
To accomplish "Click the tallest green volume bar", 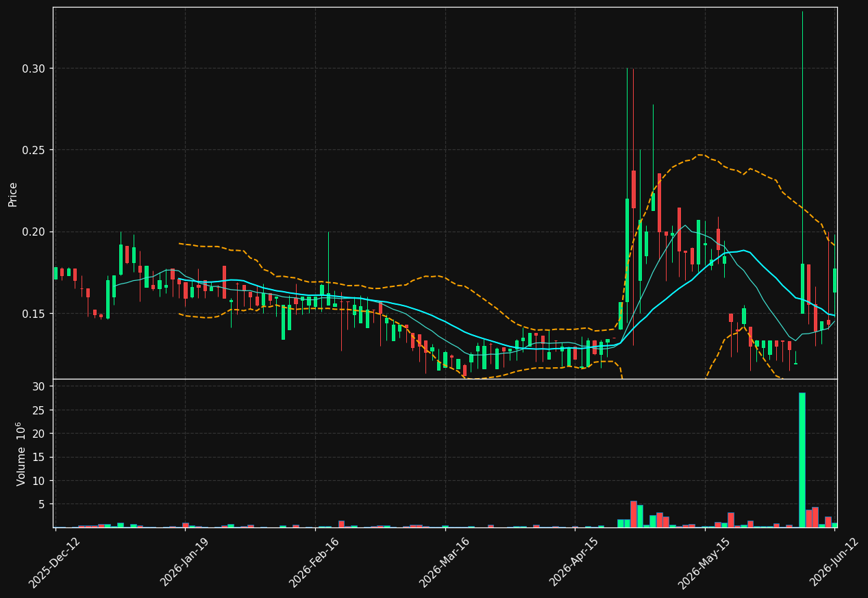I will (x=802, y=460).
